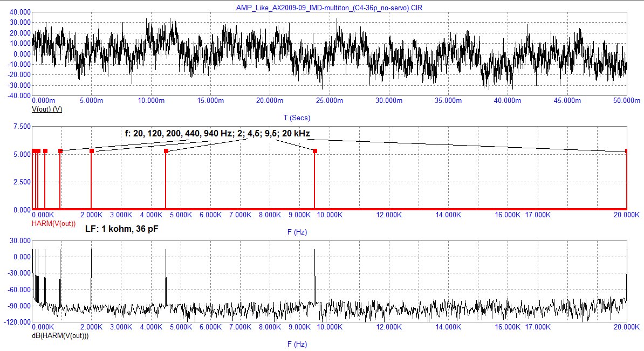The height and width of the screenshot is (351, 644).
Task: Select the 'LF: 1 kohm, 36 pF' annotation
Action: click(121, 229)
